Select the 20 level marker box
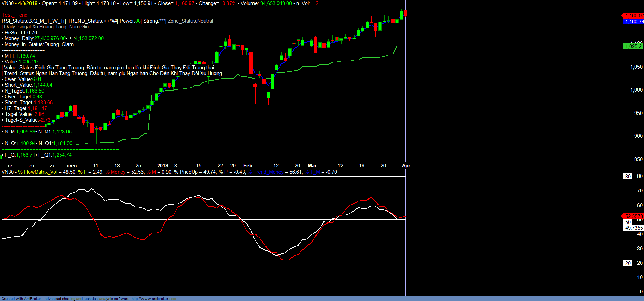This screenshot has width=644, height=301. click(x=628, y=263)
